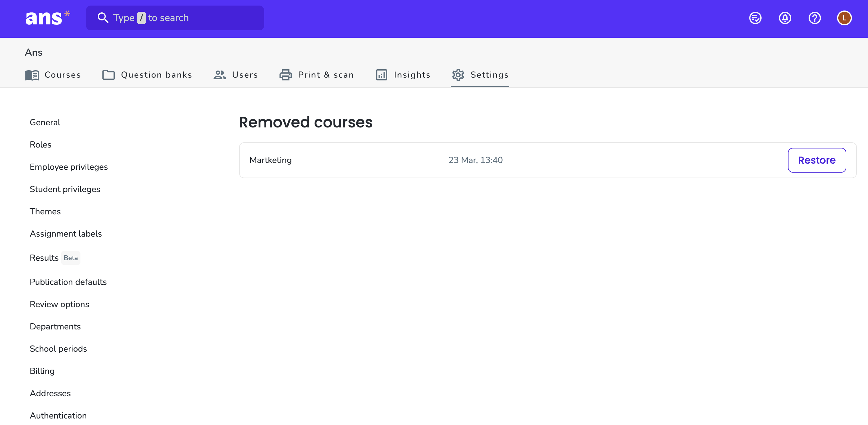This screenshot has height=425, width=868.
Task: Open School periods settings
Action: (58, 349)
